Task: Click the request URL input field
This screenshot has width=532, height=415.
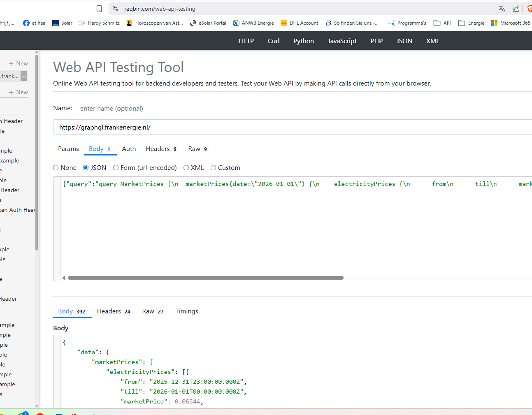Action: (288, 128)
